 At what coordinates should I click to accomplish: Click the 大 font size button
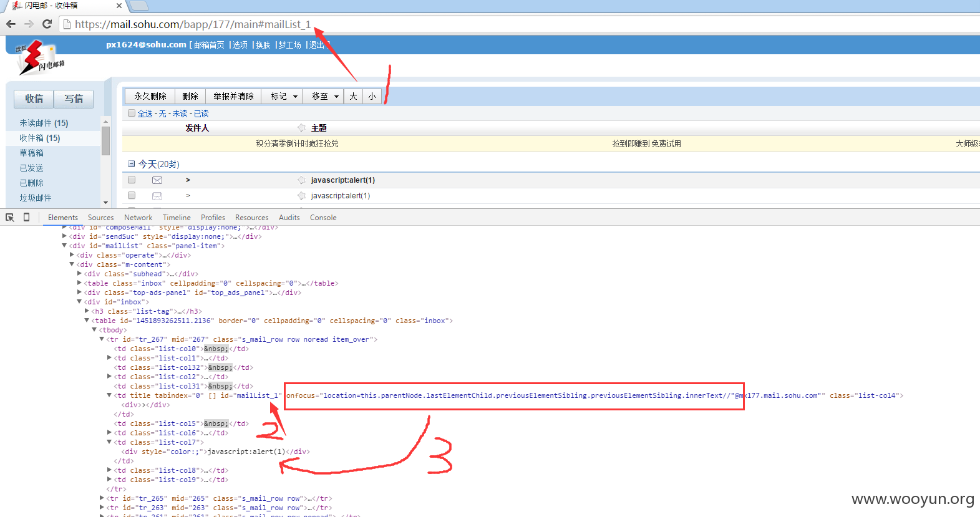tap(353, 96)
